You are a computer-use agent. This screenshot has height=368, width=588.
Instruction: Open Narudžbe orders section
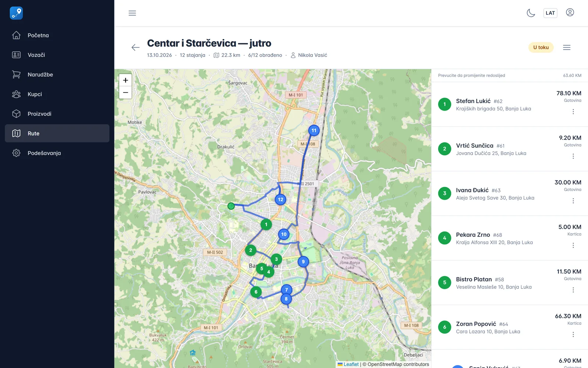pyautogui.click(x=57, y=74)
